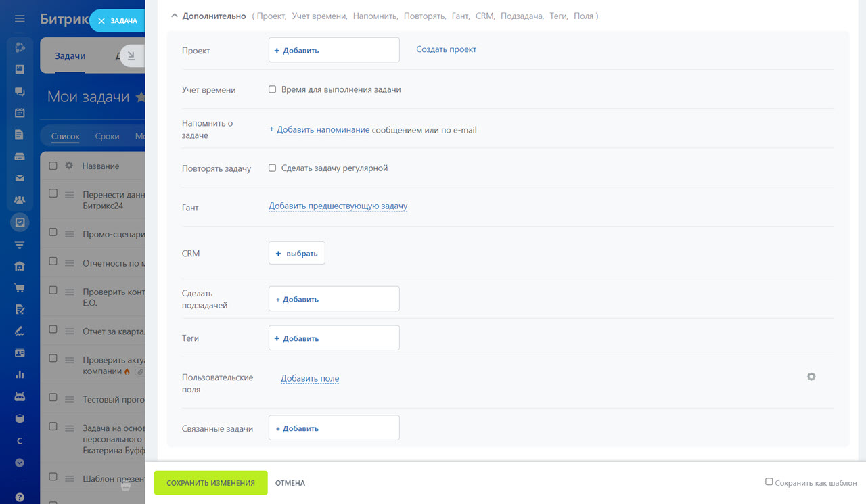Select checkbox for Отчет за квартал row
The width and height of the screenshot is (866, 504).
point(53,329)
